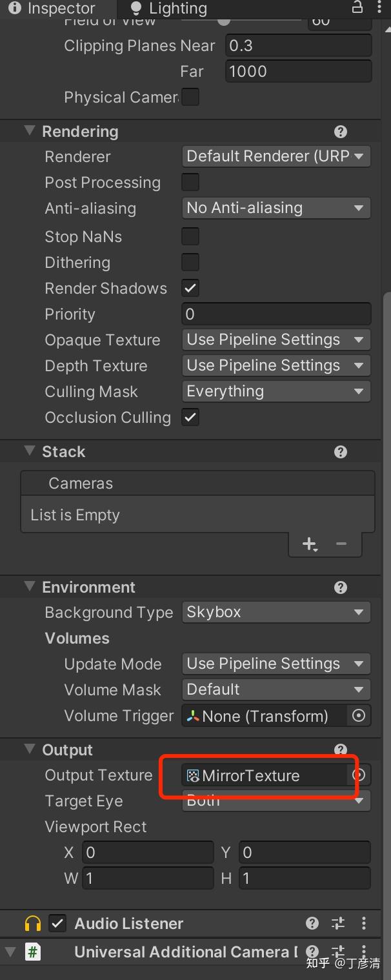
Task: Uncheck Occlusion Culling
Action: pos(190,417)
